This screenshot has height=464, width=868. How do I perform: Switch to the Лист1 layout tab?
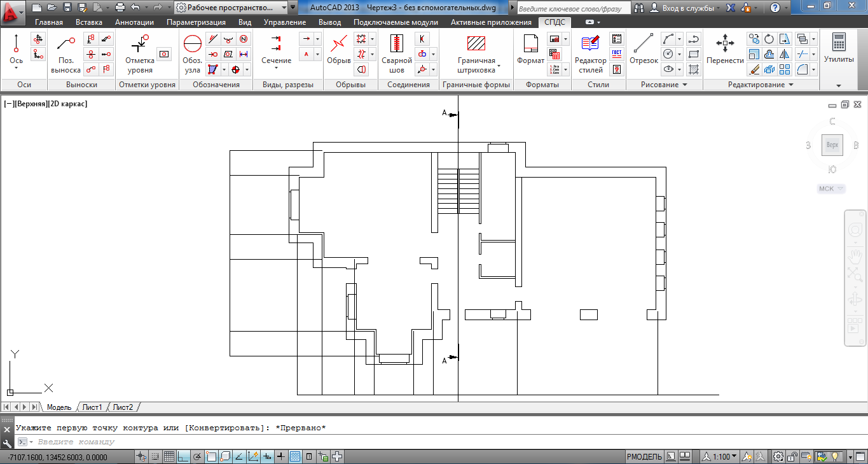coord(92,407)
